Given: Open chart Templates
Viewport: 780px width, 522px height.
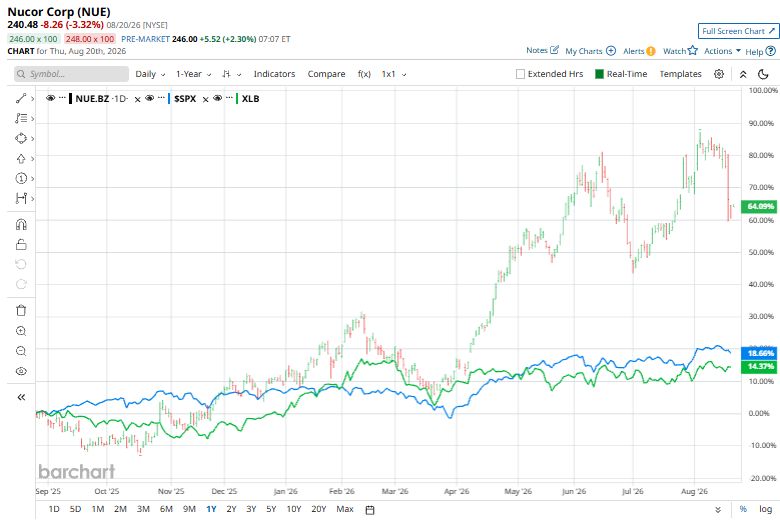Looking at the screenshot, I should (681, 74).
